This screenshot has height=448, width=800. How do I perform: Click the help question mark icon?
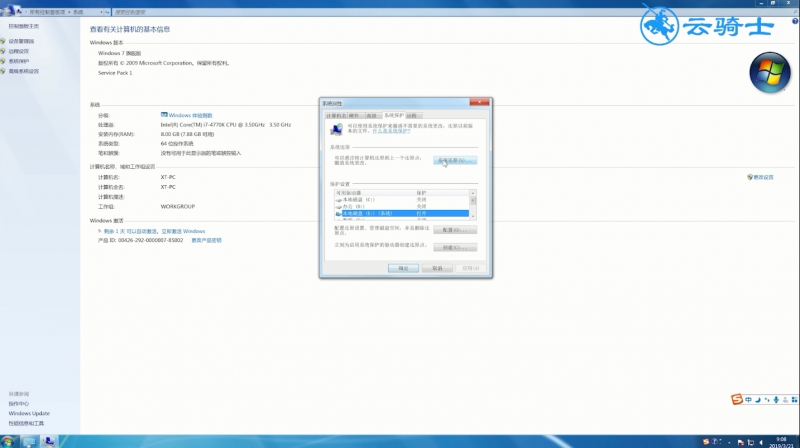pyautogui.click(x=795, y=21)
